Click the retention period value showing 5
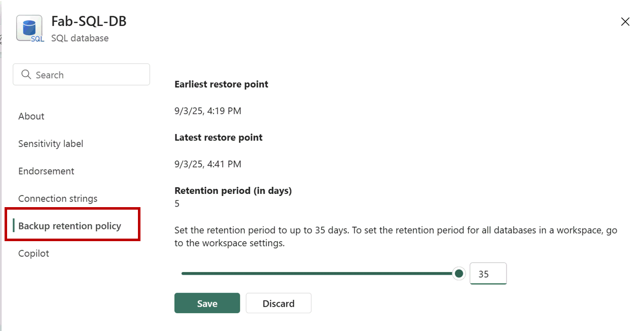Screen dimensions: 644x331 tap(176, 204)
